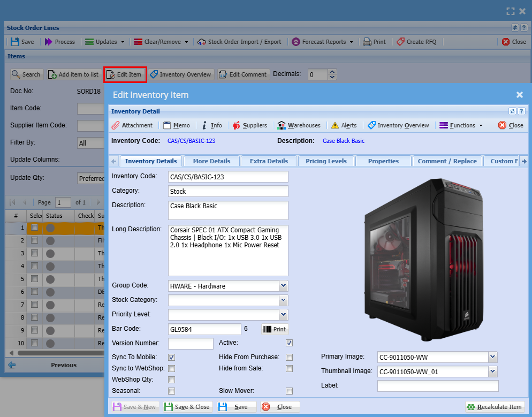Toggle the Active checkbox
This screenshot has height=417, width=532.
[x=289, y=343]
